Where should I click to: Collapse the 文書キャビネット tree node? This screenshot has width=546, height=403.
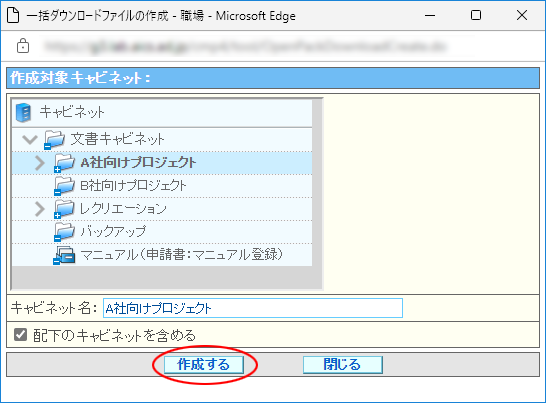[30, 140]
